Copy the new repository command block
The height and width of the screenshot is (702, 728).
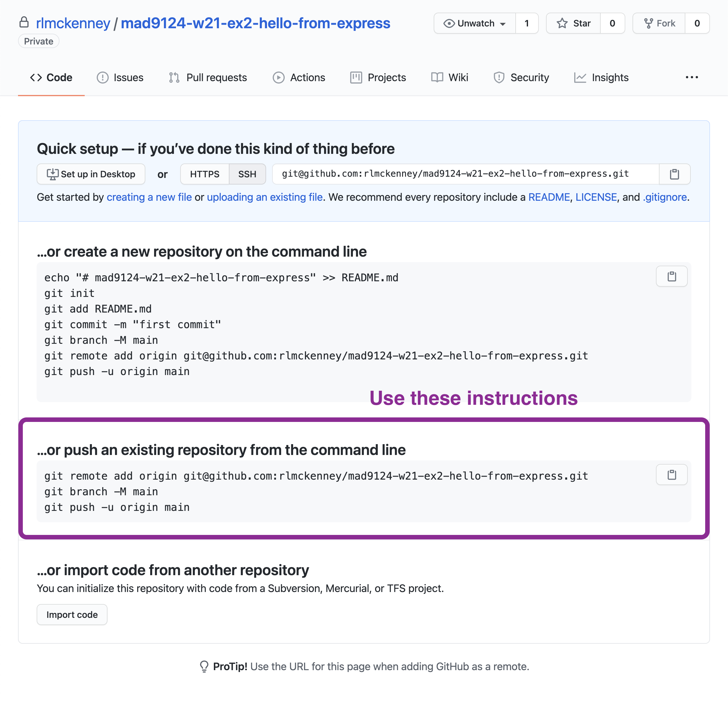coord(672,276)
